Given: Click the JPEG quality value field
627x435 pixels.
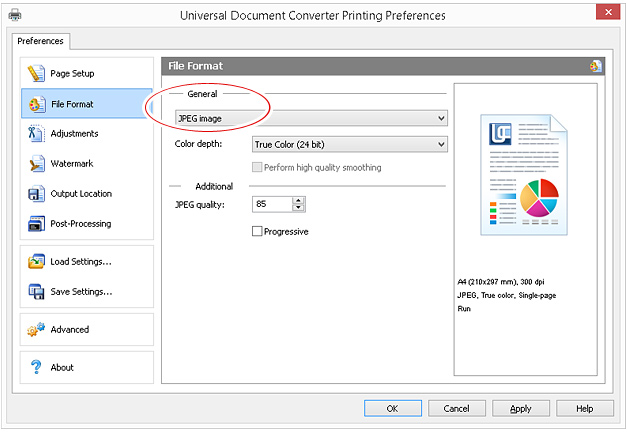Looking at the screenshot, I should click(272, 204).
